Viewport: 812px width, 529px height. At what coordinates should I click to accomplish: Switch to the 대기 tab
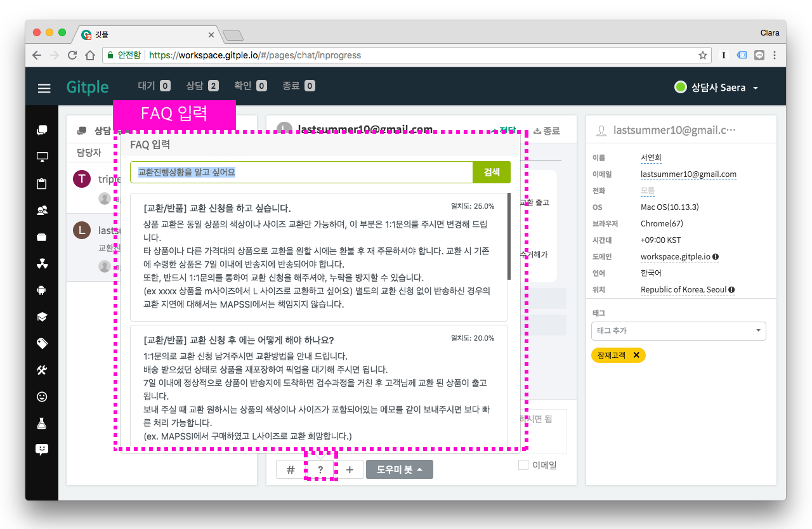point(154,86)
